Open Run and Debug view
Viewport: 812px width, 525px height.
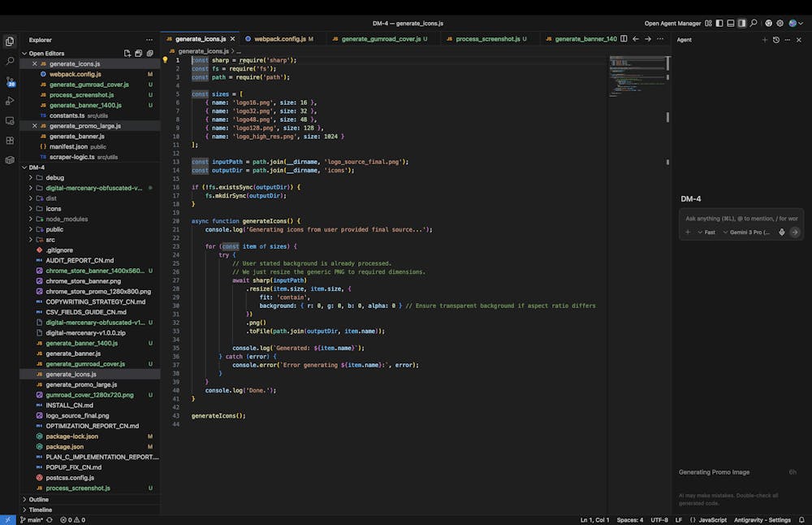[10, 101]
